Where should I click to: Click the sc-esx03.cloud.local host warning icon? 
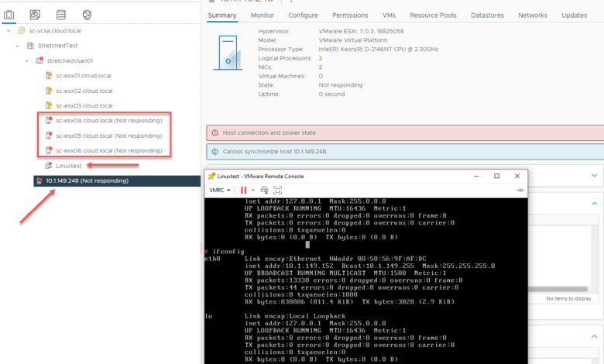[49, 105]
